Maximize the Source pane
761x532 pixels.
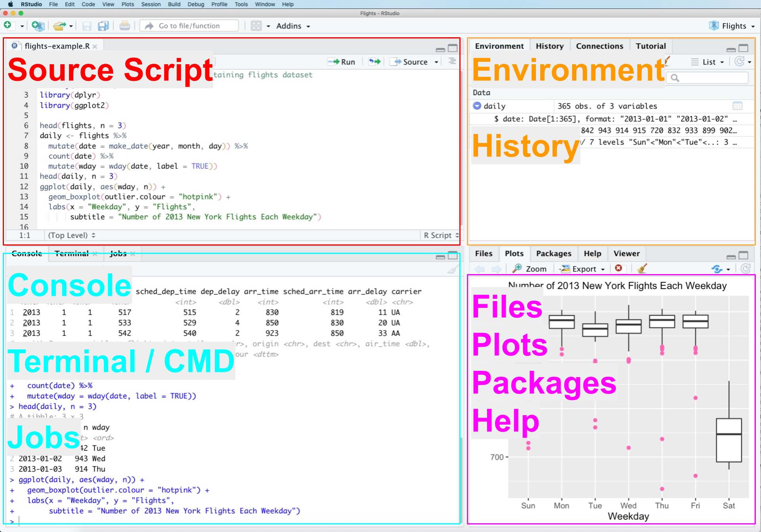(x=453, y=48)
